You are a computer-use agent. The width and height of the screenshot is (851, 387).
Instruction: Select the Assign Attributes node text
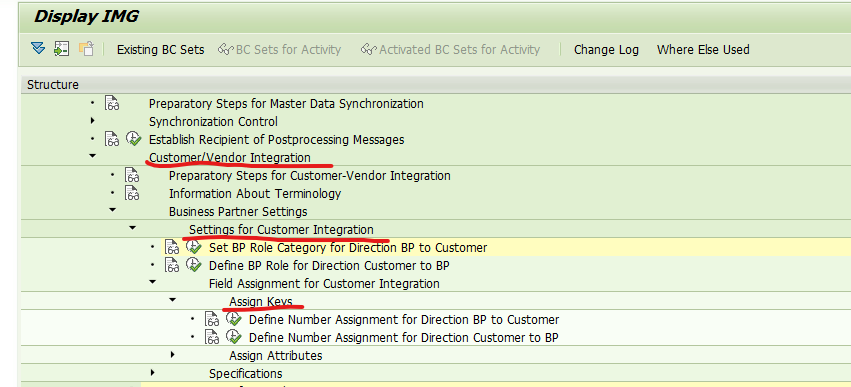[276, 356]
